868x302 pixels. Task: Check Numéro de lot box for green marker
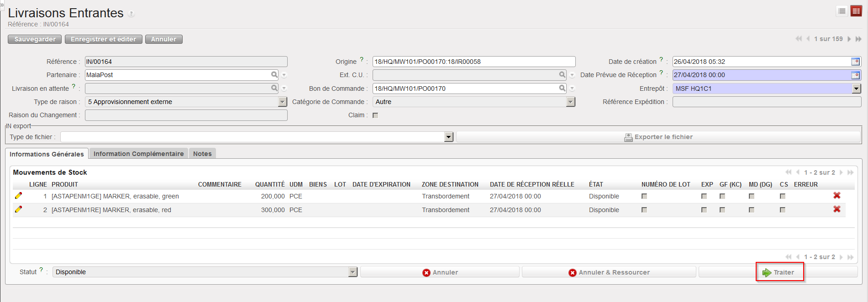click(x=644, y=196)
